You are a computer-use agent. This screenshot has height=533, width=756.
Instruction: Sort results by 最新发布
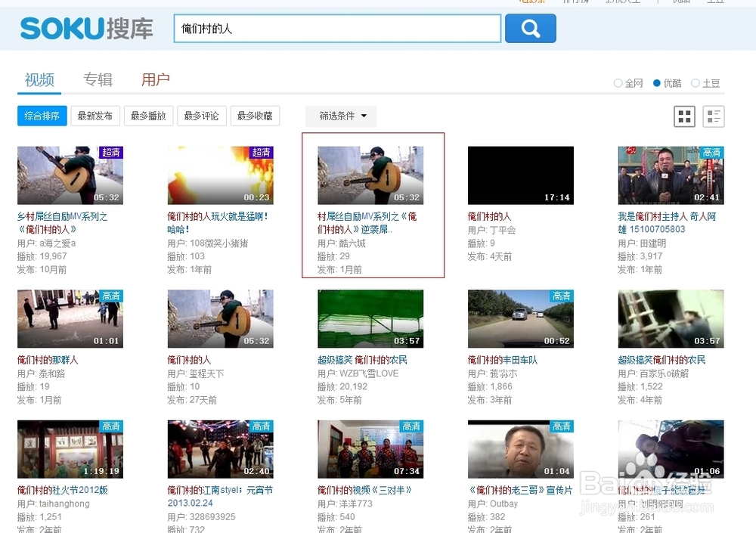click(x=95, y=116)
